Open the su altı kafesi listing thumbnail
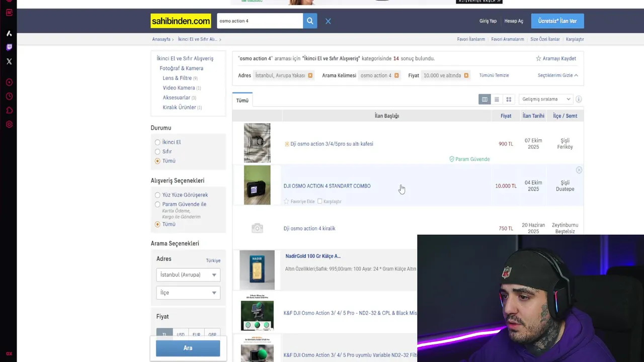The height and width of the screenshot is (362, 644). click(257, 143)
